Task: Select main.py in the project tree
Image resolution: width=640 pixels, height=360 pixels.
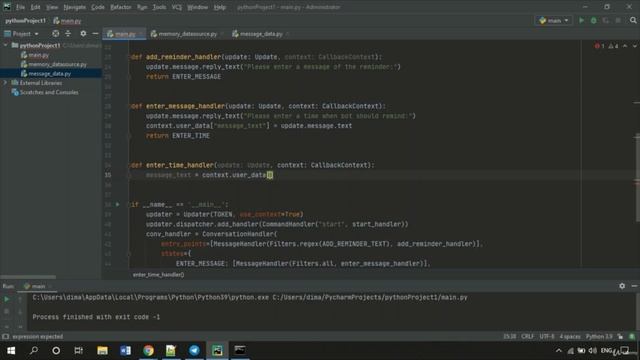Action: (38, 55)
